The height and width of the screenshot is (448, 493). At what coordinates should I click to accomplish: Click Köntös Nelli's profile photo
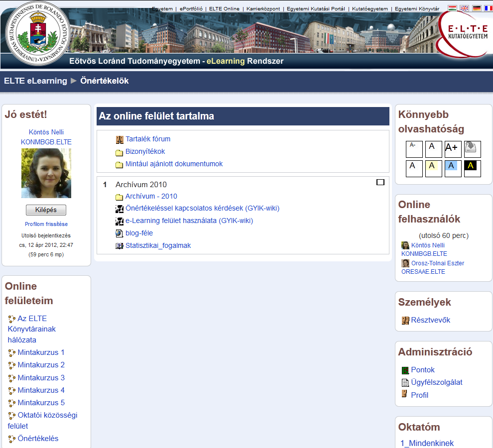tap(46, 173)
